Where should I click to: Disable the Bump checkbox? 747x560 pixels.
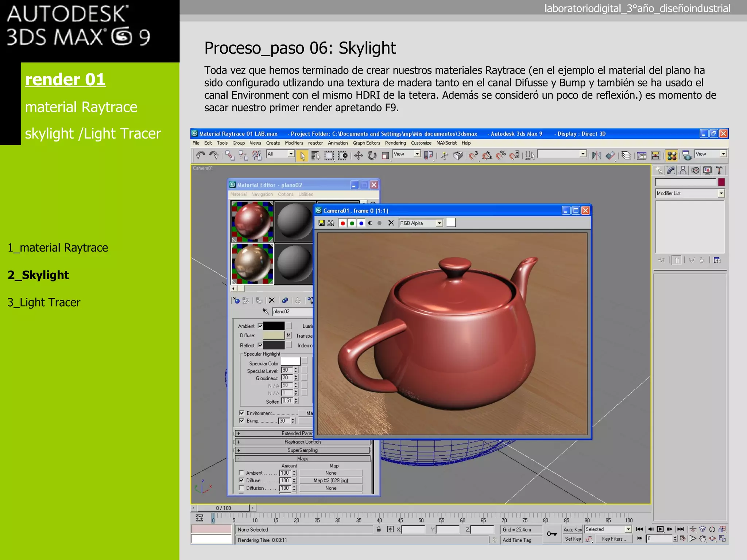tap(241, 420)
